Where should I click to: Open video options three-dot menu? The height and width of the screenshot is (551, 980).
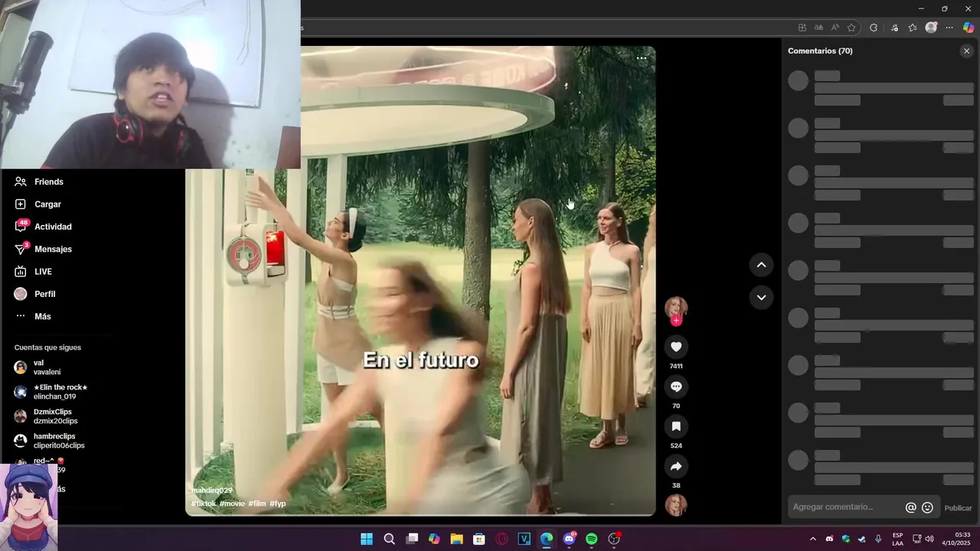click(642, 58)
